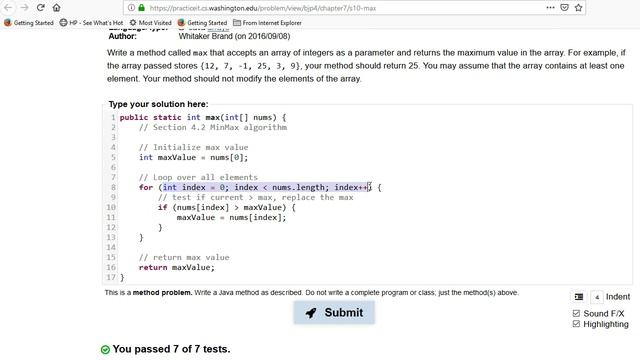Viewport: 640px width, 360px height.
Task: Submit the solution with Submit button
Action: (334, 313)
